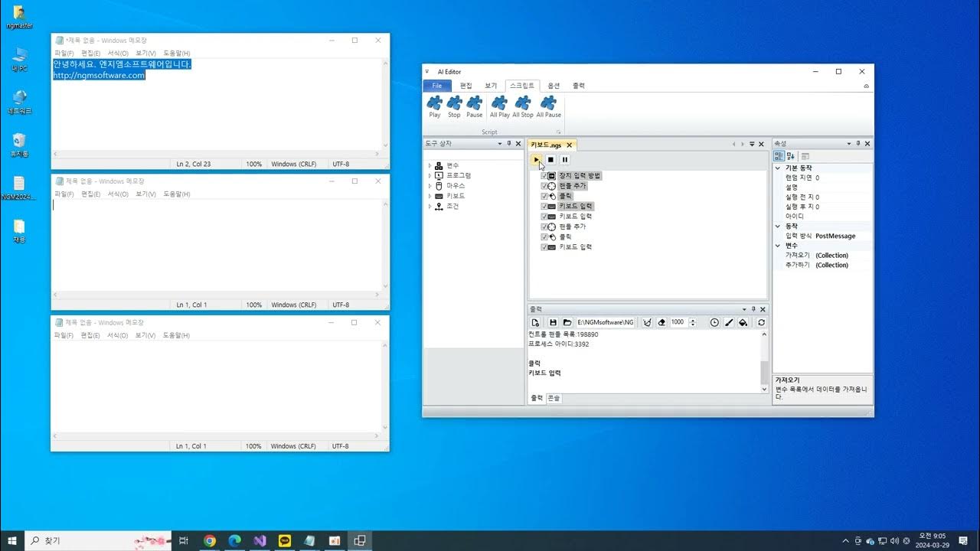Open the 도구 상자 panel options dropdown
This screenshot has width=980, height=551.
[x=500, y=144]
